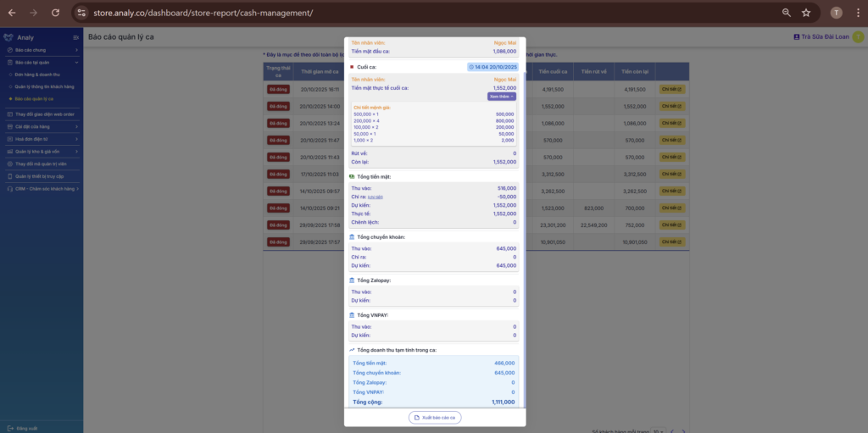868x433 pixels.
Task: Open Đơn hàng & doanh thu report
Action: (x=37, y=75)
